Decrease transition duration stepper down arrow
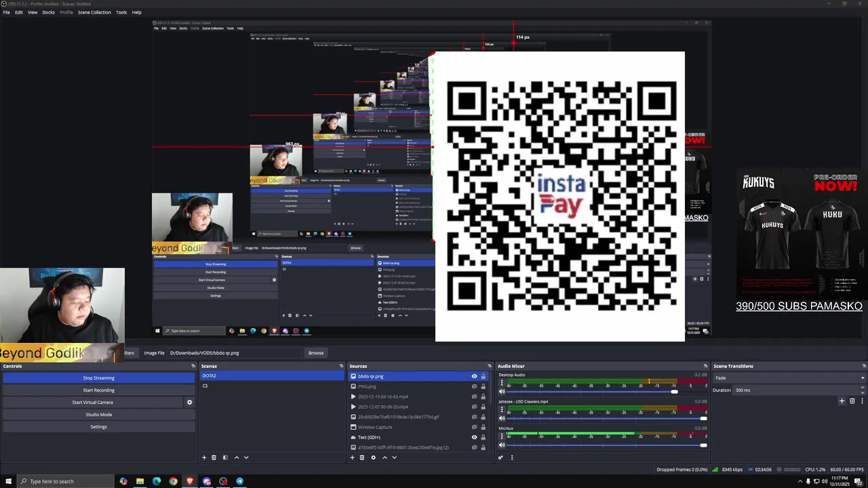 (x=863, y=392)
